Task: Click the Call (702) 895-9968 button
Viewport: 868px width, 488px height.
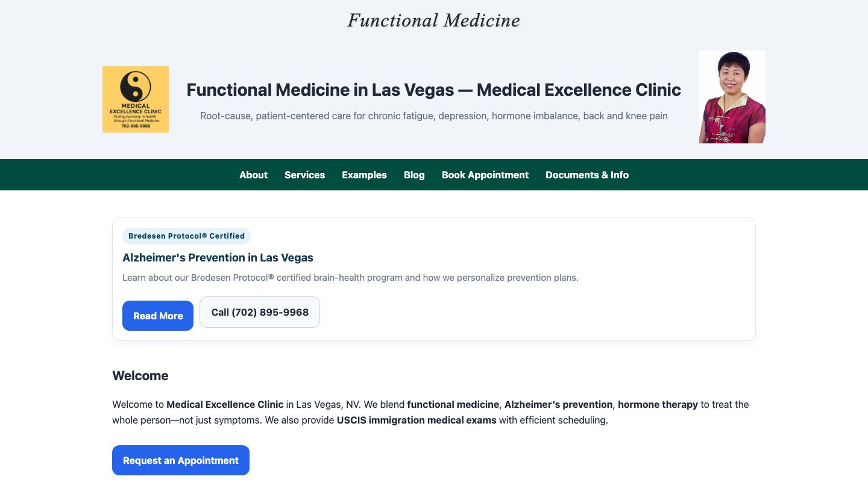Action: click(260, 312)
